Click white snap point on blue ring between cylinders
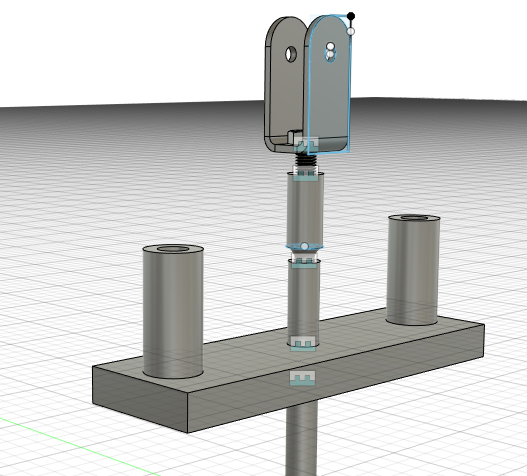 point(304,246)
